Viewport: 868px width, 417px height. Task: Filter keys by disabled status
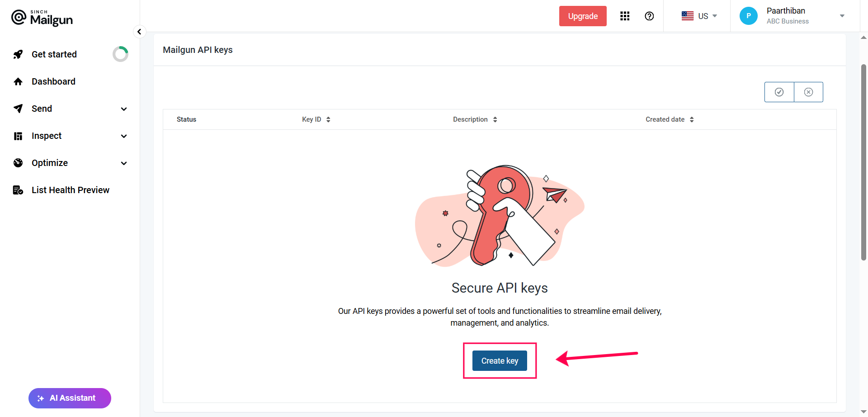[808, 92]
